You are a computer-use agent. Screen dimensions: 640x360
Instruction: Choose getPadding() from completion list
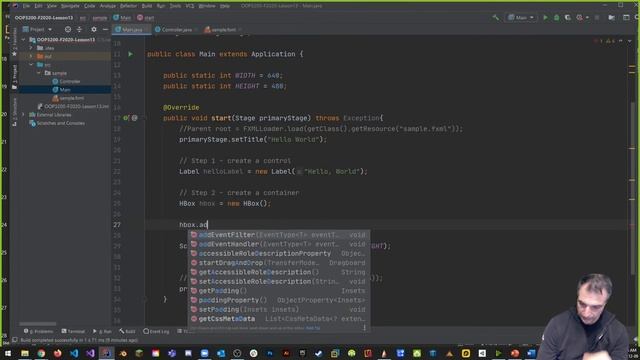(279, 291)
